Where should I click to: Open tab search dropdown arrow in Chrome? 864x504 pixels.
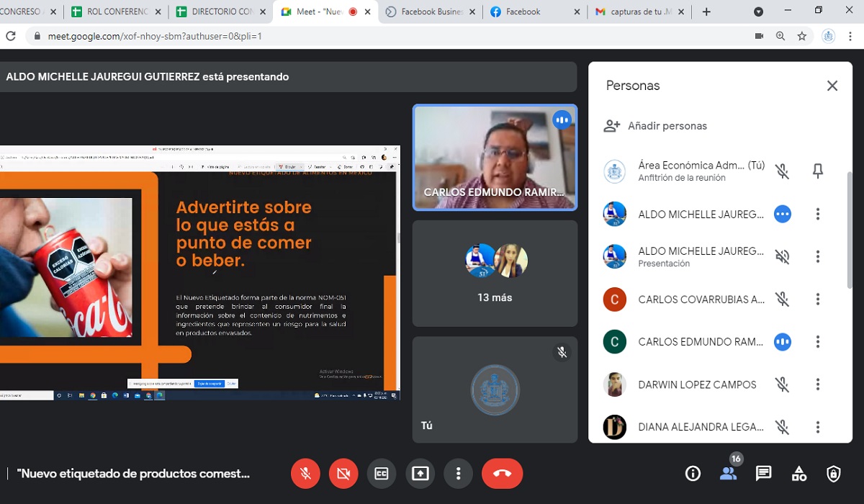pyautogui.click(x=758, y=12)
